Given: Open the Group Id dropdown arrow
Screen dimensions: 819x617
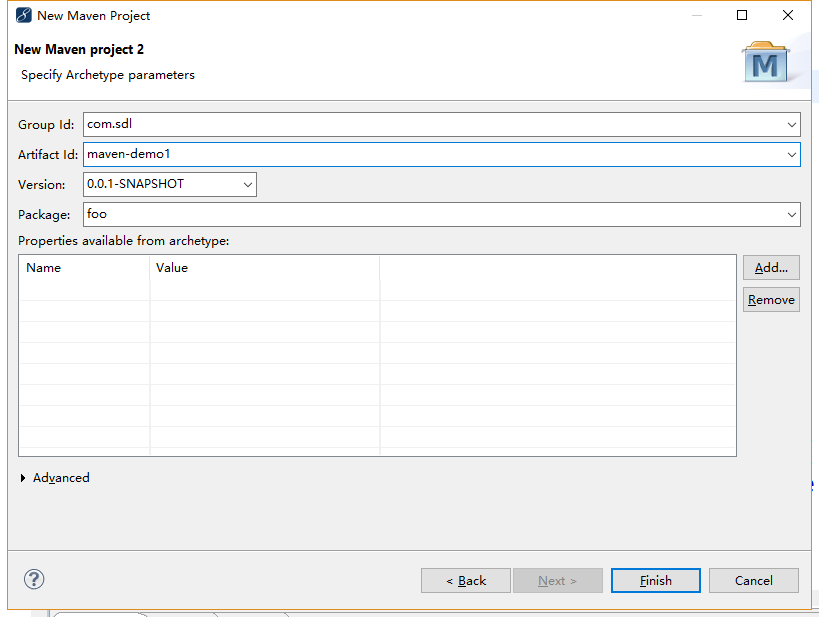Looking at the screenshot, I should tap(792, 125).
